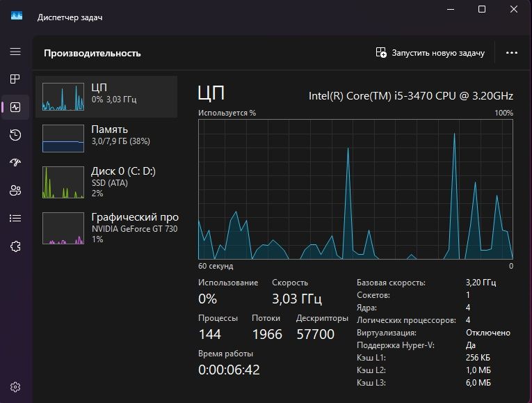Click the Кэш L2 1,0 МБ value
The image size is (532, 403).
coord(478,370)
